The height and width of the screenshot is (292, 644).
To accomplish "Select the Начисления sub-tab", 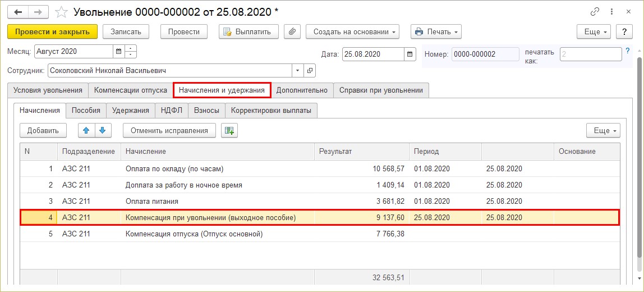I will pyautogui.click(x=40, y=110).
